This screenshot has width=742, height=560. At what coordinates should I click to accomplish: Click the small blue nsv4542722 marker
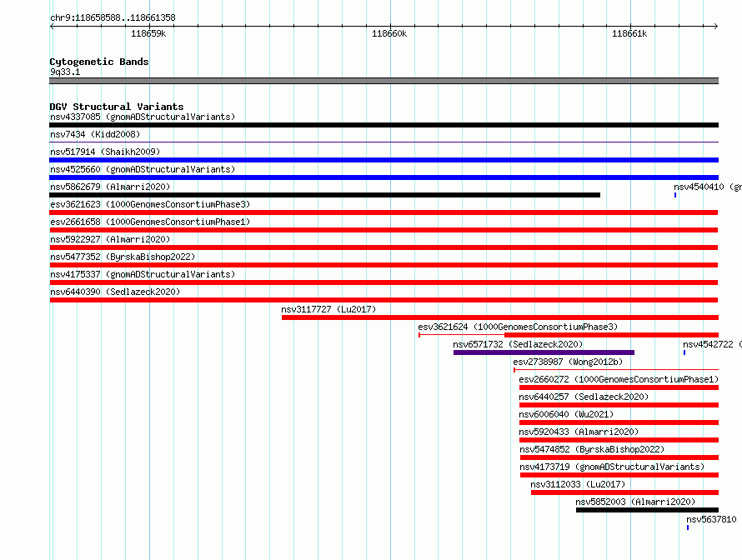click(684, 352)
